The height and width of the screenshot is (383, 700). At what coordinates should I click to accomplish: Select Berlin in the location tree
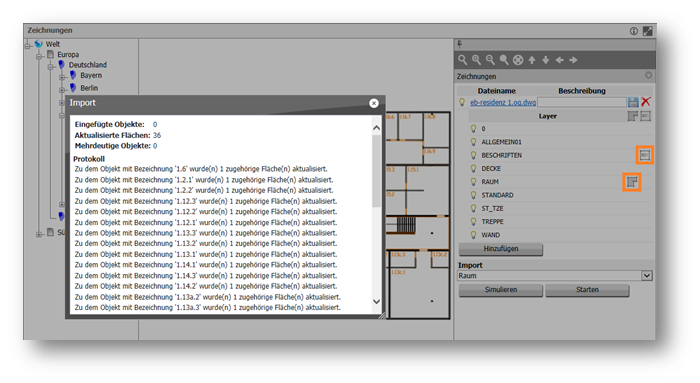(x=89, y=88)
